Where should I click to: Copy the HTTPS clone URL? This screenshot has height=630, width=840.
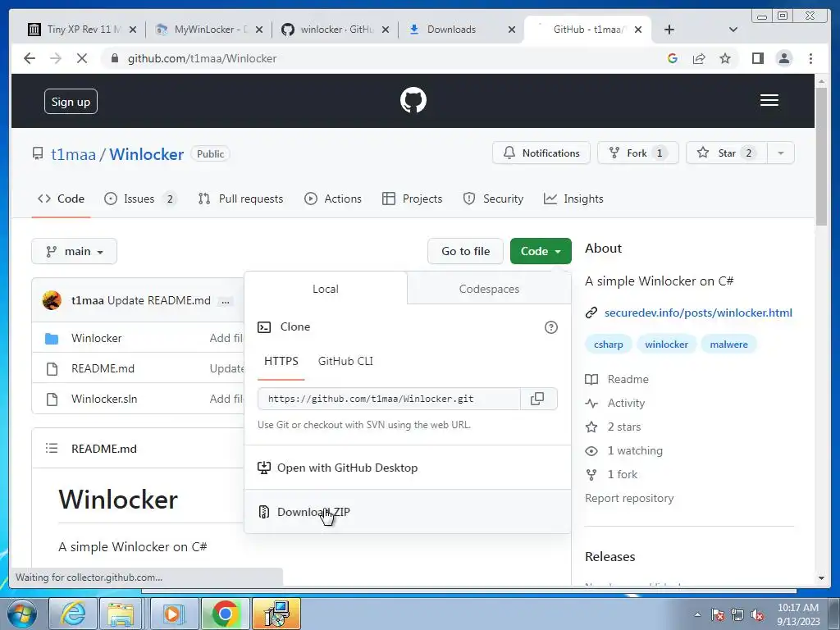[537, 399]
